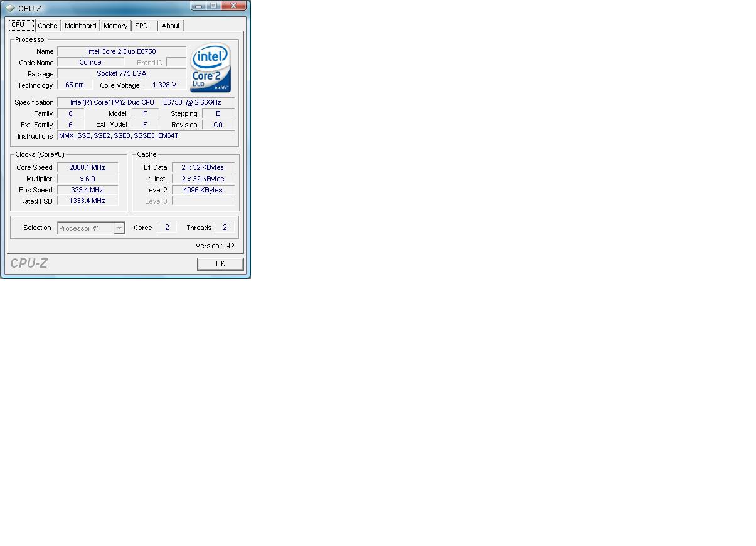
Task: Open the Mainboard tab
Action: pos(80,26)
